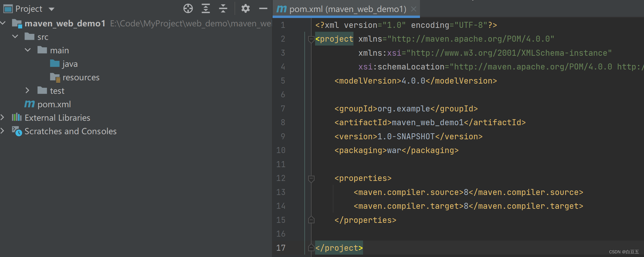The width and height of the screenshot is (644, 257).
Task: Click line number 17 in gutter
Action: [x=281, y=248]
